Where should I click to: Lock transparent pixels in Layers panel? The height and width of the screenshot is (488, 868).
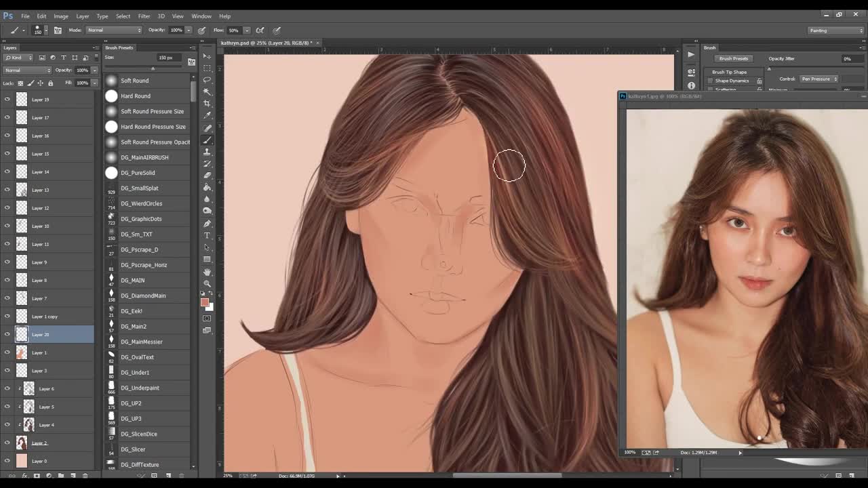click(x=21, y=83)
